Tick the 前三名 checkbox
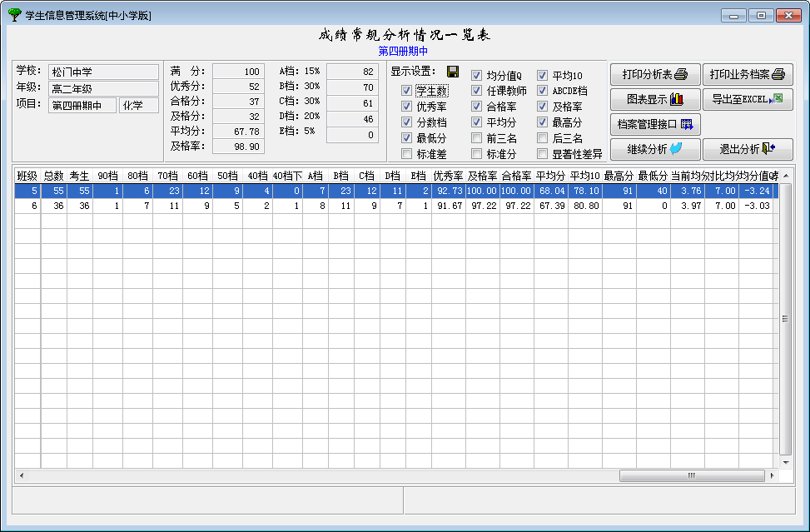810x532 pixels. (x=477, y=138)
